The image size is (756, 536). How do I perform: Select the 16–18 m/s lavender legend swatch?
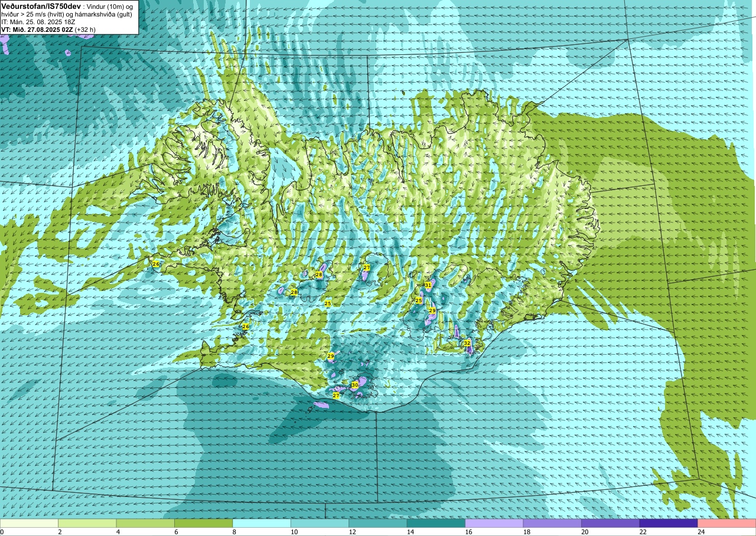[x=494, y=524]
